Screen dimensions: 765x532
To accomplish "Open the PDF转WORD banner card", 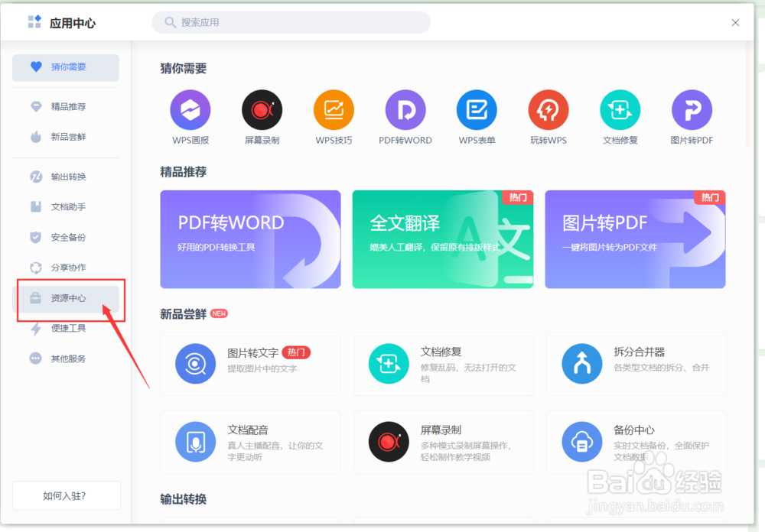I will click(x=250, y=239).
